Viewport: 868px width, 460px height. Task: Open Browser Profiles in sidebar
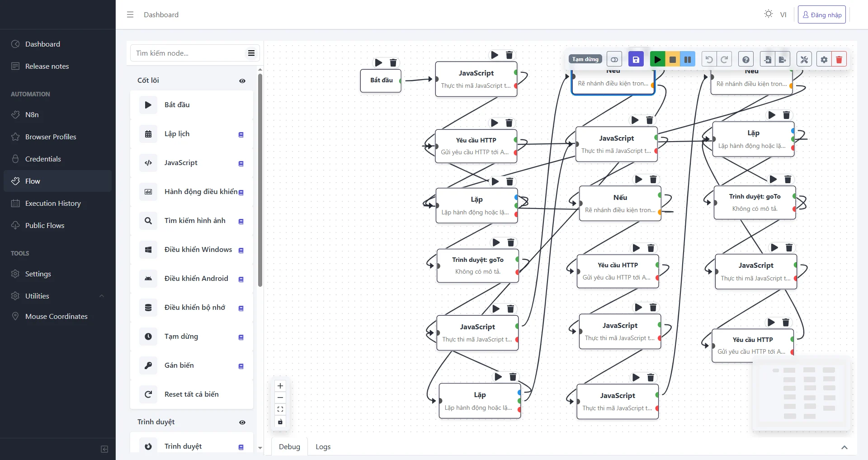[58, 137]
